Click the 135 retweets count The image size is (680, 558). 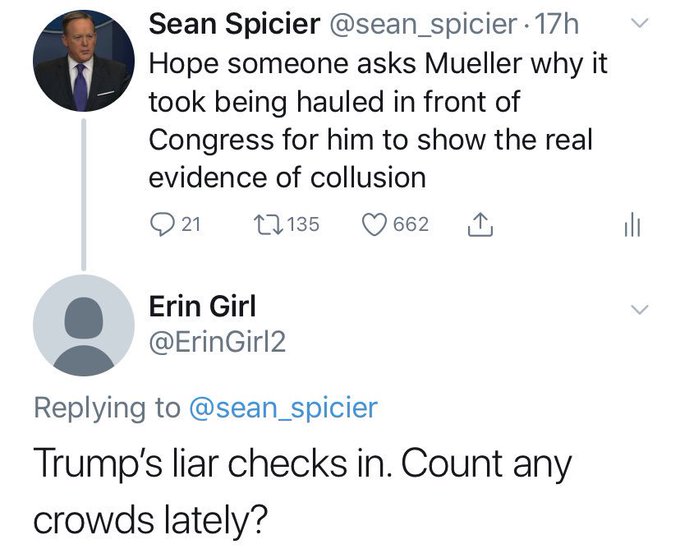tap(303, 225)
